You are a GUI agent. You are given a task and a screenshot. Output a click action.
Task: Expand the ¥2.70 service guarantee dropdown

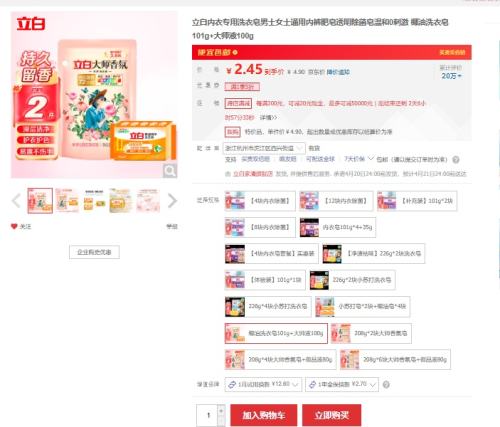coord(342,384)
